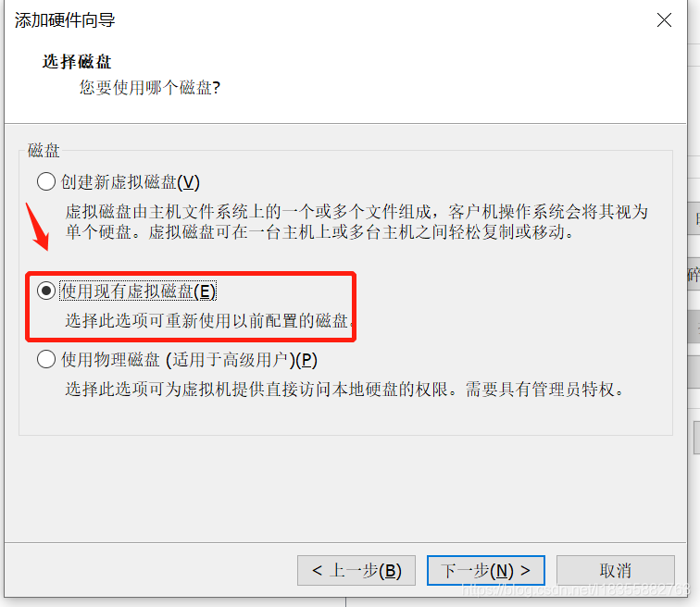Continue with the 下一步(N) button
The height and width of the screenshot is (607, 700).
486,570
